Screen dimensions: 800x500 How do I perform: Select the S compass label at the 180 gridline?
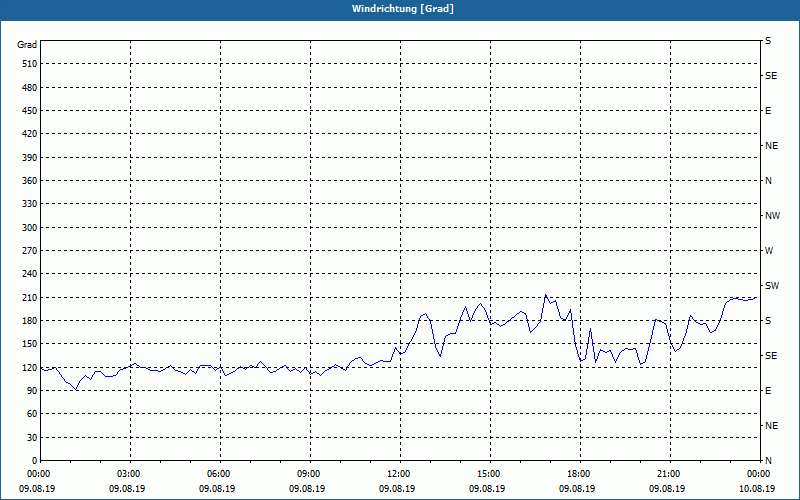[768, 321]
